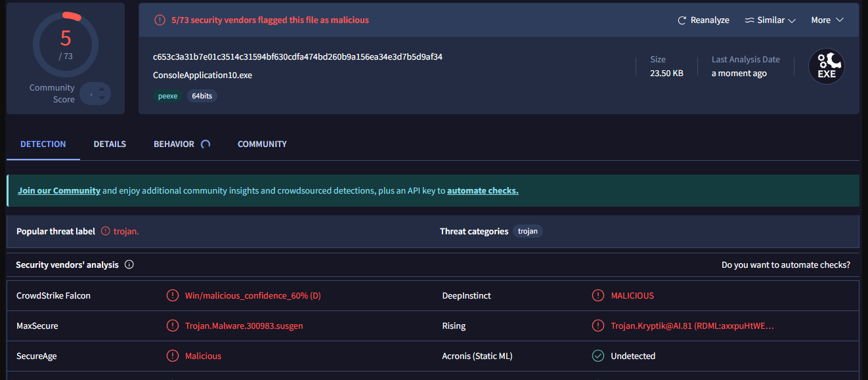
Task: Follow the Join our Community link
Action: 59,191
